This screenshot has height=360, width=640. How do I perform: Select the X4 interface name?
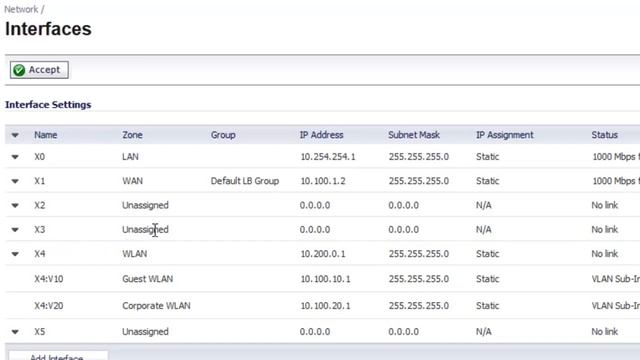pyautogui.click(x=40, y=254)
